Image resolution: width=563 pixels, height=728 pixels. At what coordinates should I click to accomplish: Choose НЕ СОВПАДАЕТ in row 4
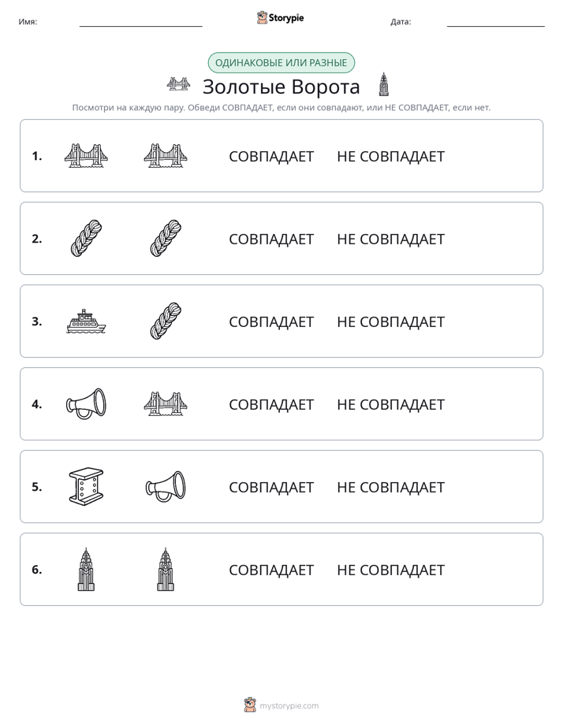pos(390,405)
